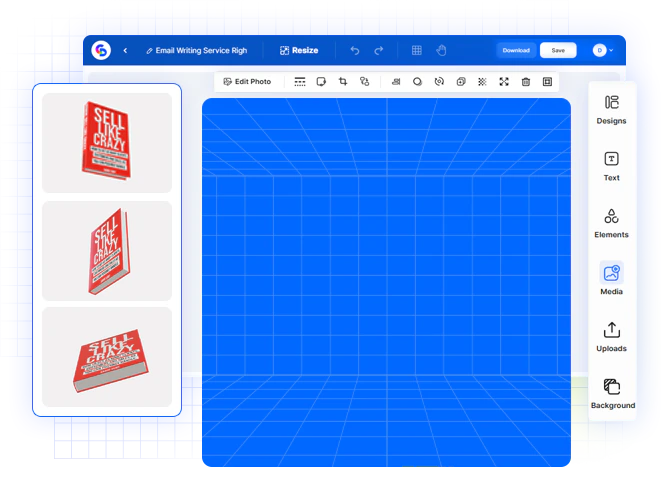
Task: Open the Background panel
Action: [613, 394]
